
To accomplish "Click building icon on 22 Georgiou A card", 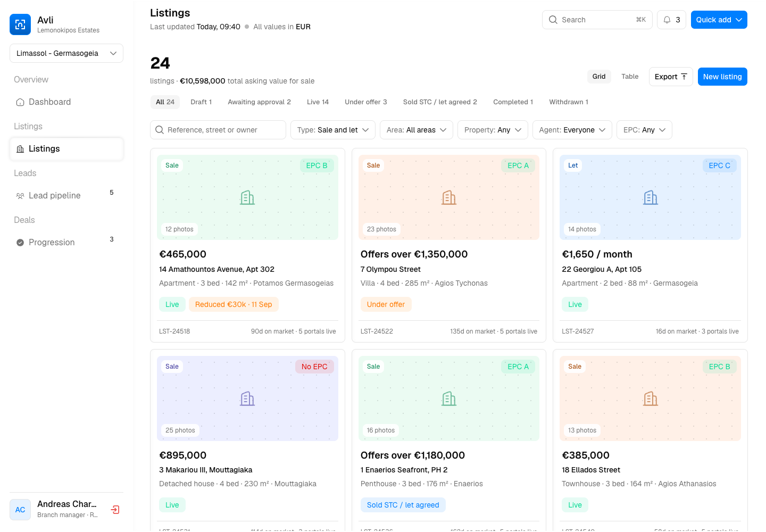I will [650, 197].
